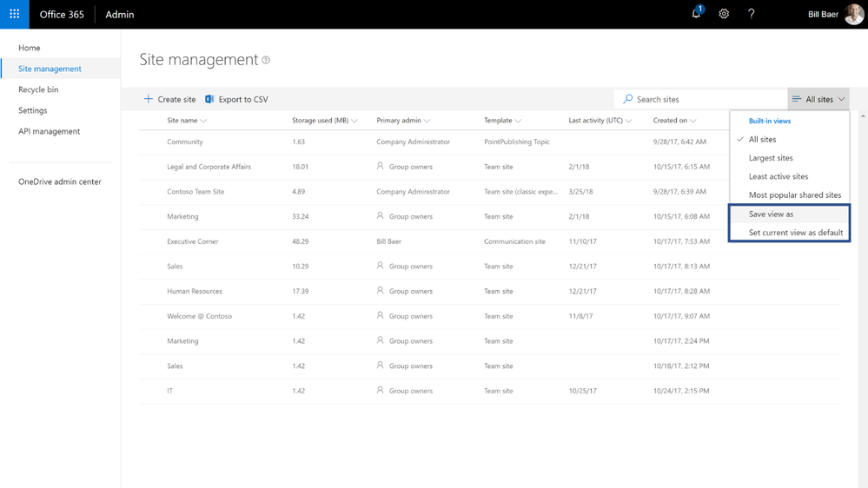This screenshot has width=868, height=488.
Task: Open Bill Baer's profile picture
Action: [854, 15]
